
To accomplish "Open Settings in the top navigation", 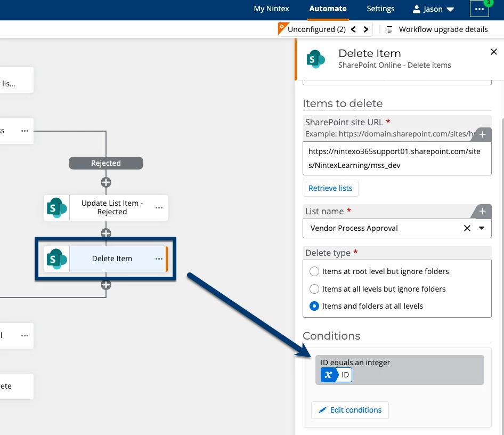I will click(380, 9).
